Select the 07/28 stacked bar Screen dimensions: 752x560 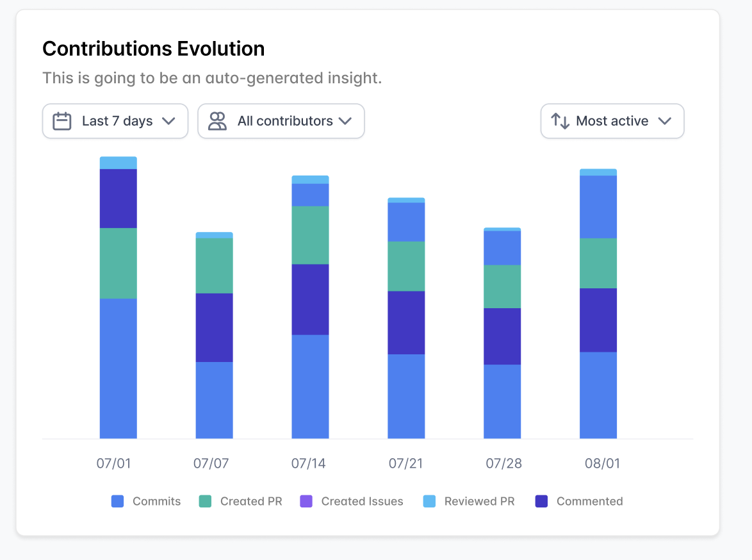(502, 333)
